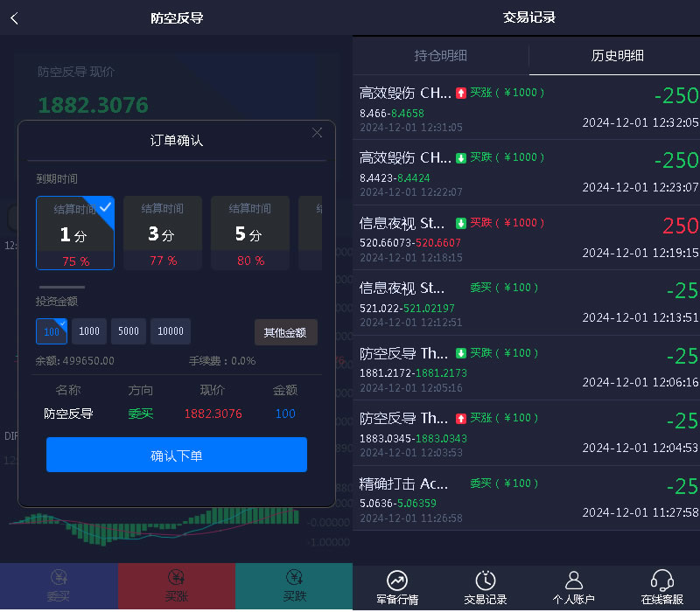Click the green down-arrow icon on 12:05:16 record

click(461, 353)
